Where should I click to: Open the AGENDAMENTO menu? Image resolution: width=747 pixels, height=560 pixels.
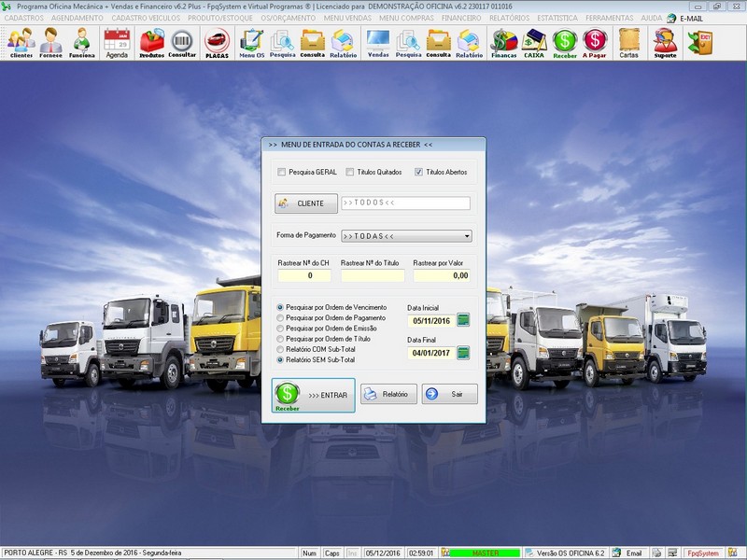click(78, 18)
